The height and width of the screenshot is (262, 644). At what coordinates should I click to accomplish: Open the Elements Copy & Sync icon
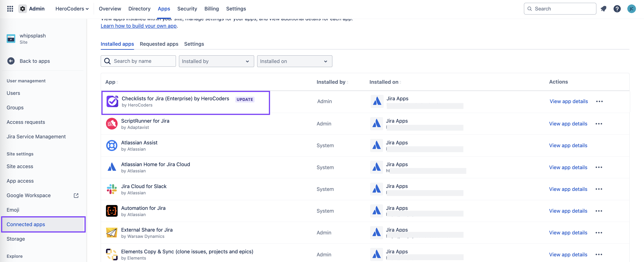[112, 254]
